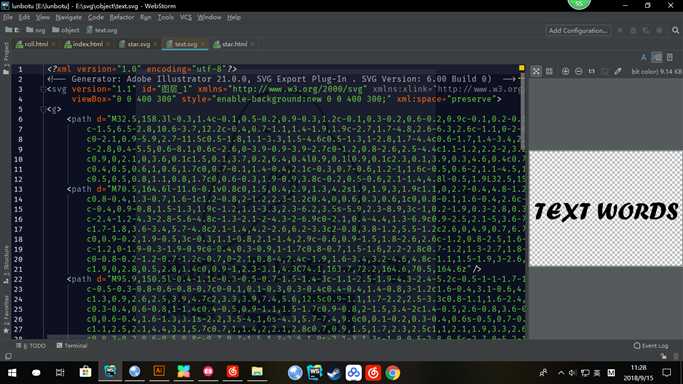Open Task View on taskbar
This screenshot has width=683, height=384.
pyautogui.click(x=60, y=373)
